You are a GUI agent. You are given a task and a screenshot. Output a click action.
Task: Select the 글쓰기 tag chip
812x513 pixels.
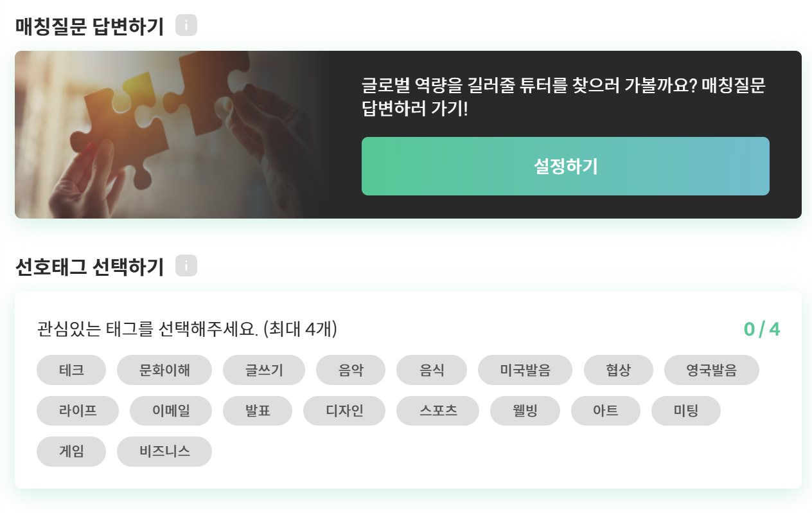point(264,370)
